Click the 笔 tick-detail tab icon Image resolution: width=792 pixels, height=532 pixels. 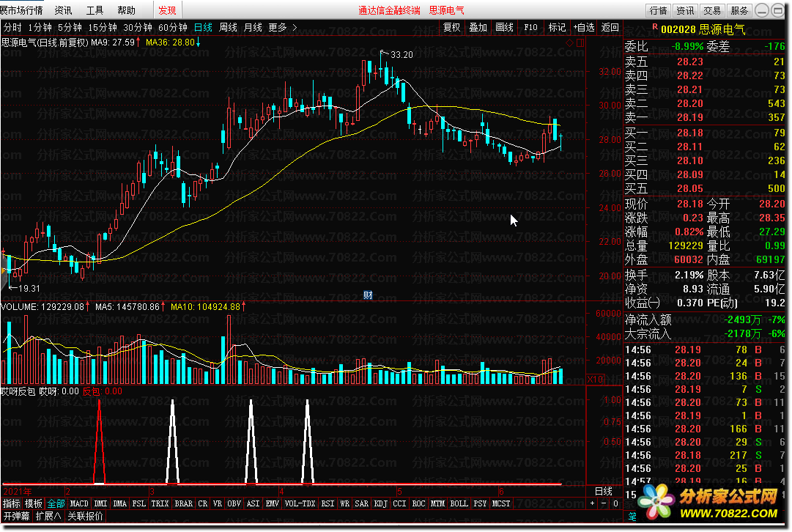click(632, 517)
